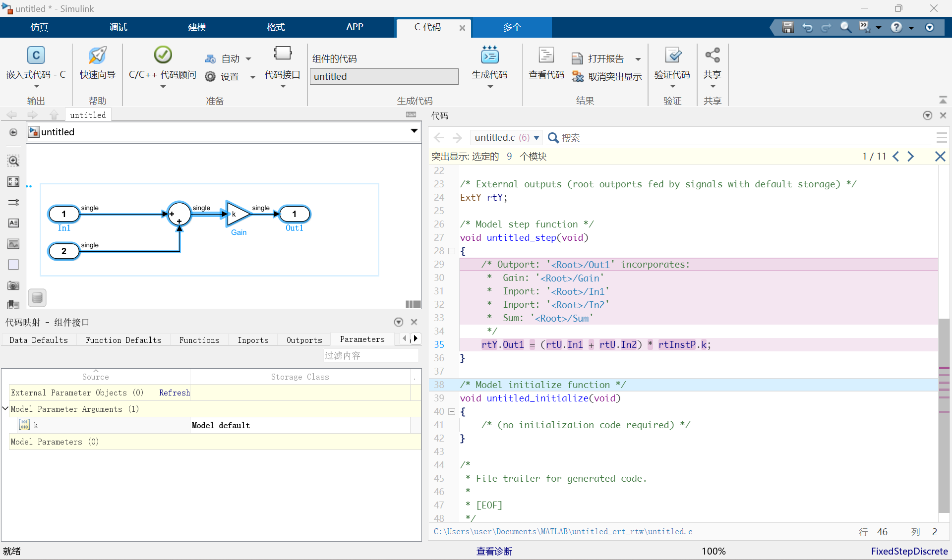Open the untitled model path dropdown
The image size is (952, 560).
coord(414,131)
